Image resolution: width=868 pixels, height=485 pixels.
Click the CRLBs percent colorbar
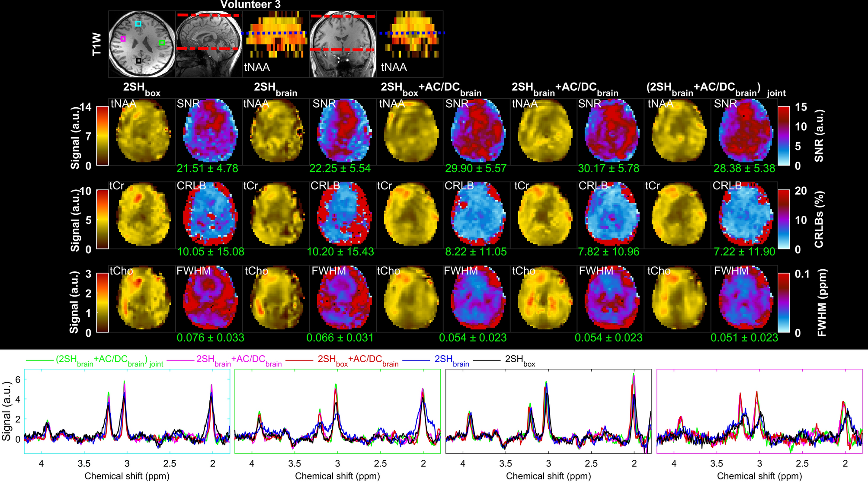784,219
